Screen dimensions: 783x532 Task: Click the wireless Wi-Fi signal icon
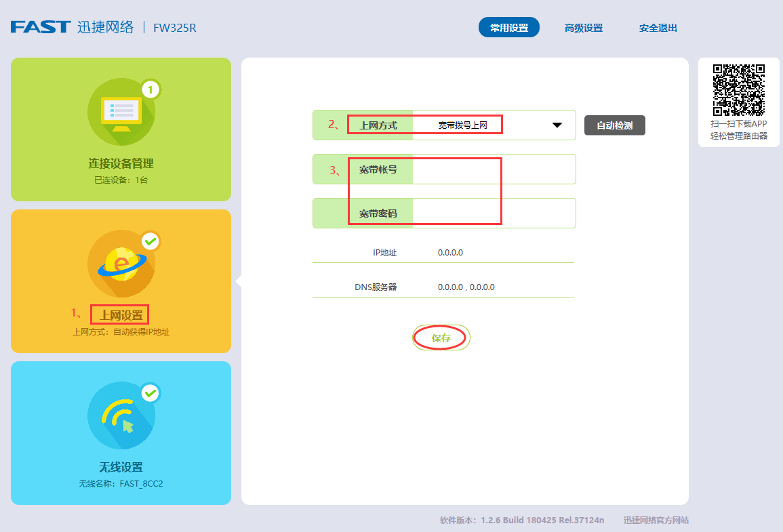[x=121, y=415]
